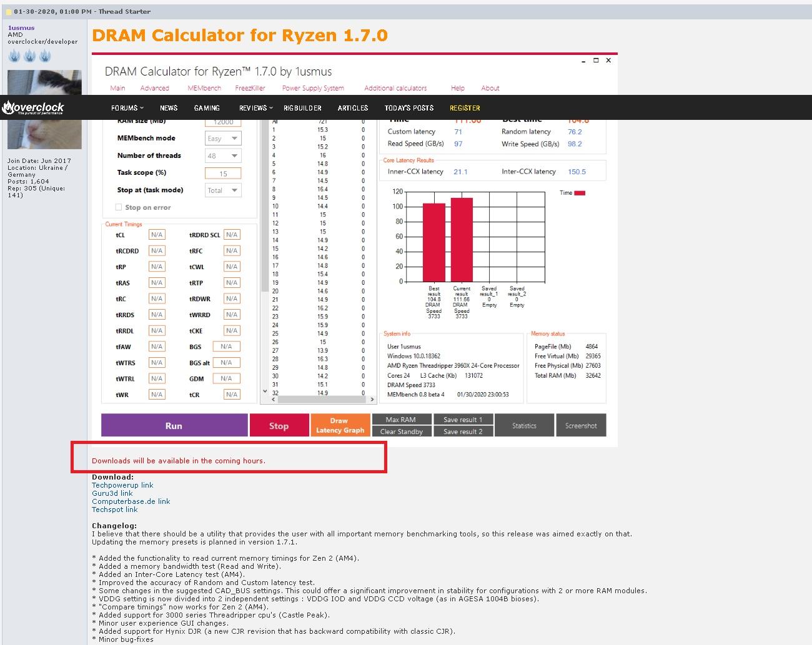Maximize the DRAM Calculator window
Screen dimensions: 812x645
(596, 61)
